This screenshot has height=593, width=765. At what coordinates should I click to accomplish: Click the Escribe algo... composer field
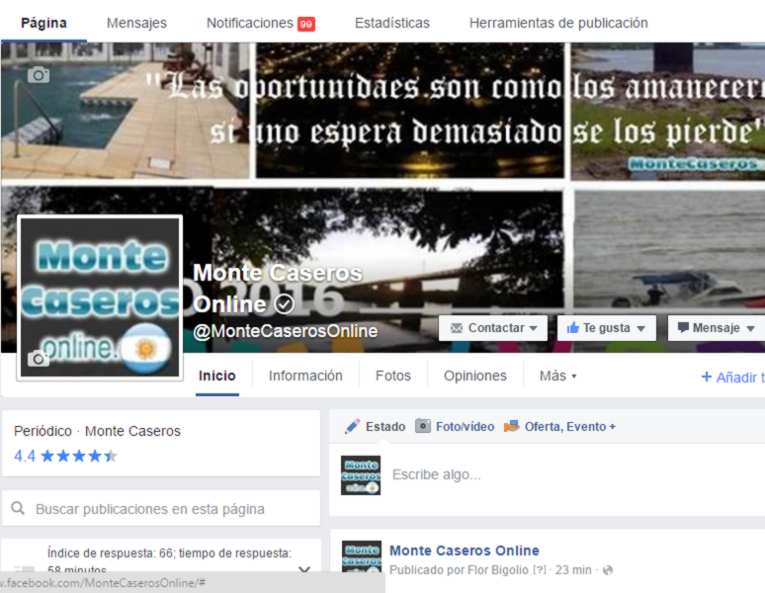(x=436, y=474)
